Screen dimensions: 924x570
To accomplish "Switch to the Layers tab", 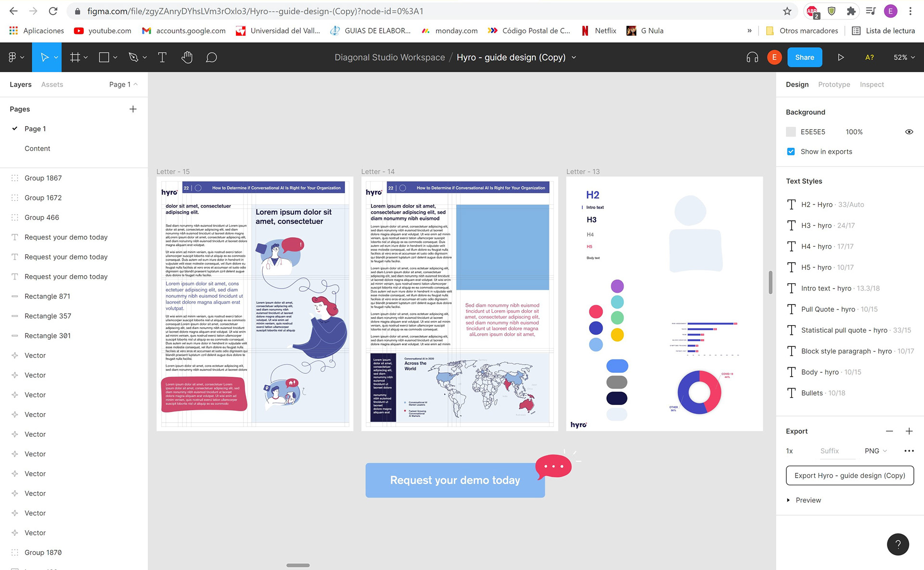I will pyautogui.click(x=21, y=84).
